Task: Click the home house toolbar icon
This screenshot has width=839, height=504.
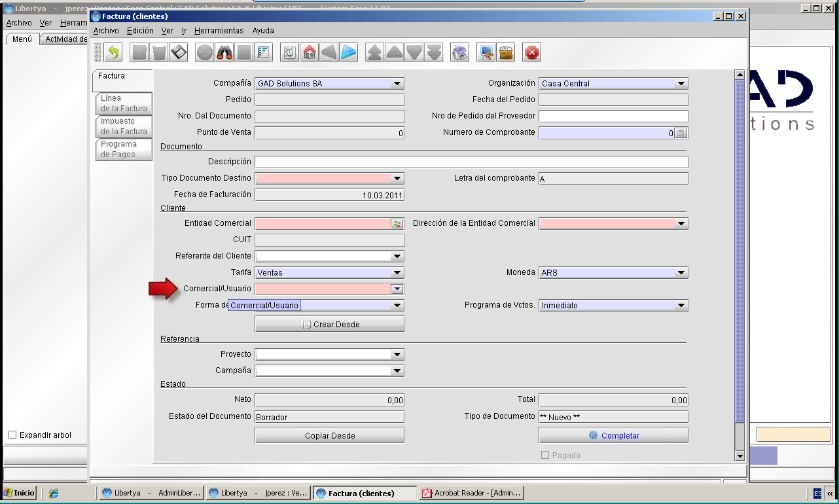Action: (x=310, y=52)
